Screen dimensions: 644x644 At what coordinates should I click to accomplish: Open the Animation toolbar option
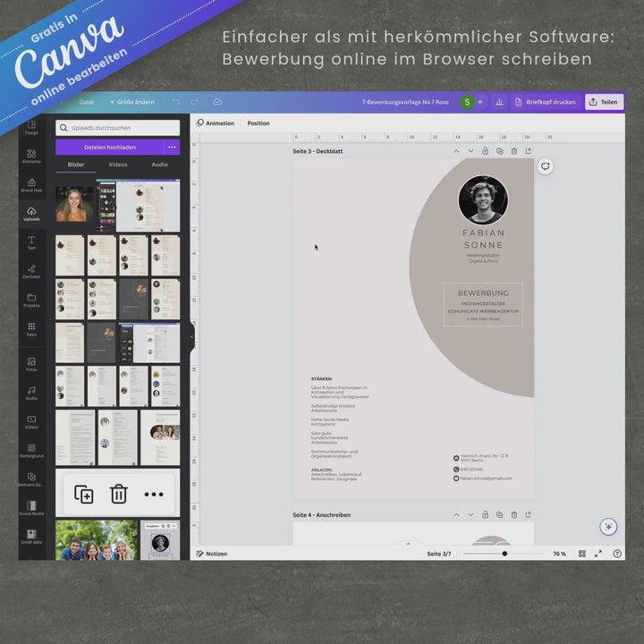216,123
